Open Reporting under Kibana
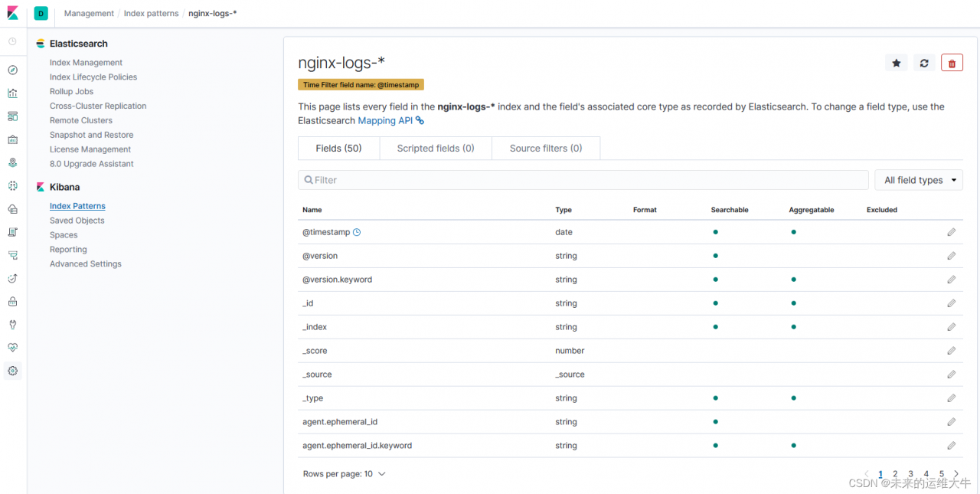 (x=68, y=250)
